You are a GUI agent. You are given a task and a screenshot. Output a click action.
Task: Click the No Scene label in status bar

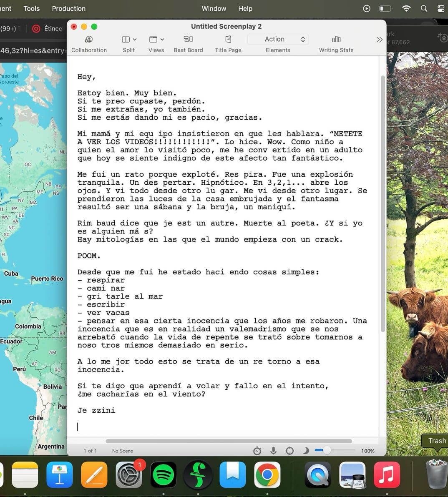pos(122,451)
